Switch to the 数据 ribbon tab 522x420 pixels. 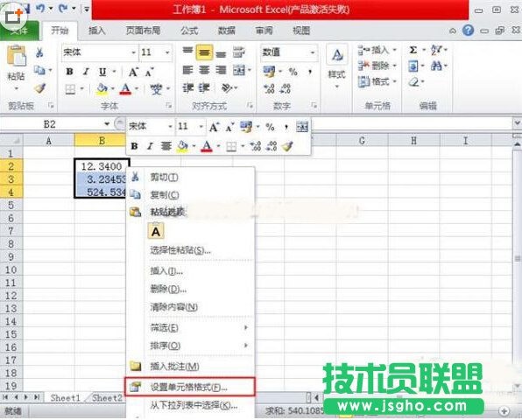pyautogui.click(x=227, y=31)
